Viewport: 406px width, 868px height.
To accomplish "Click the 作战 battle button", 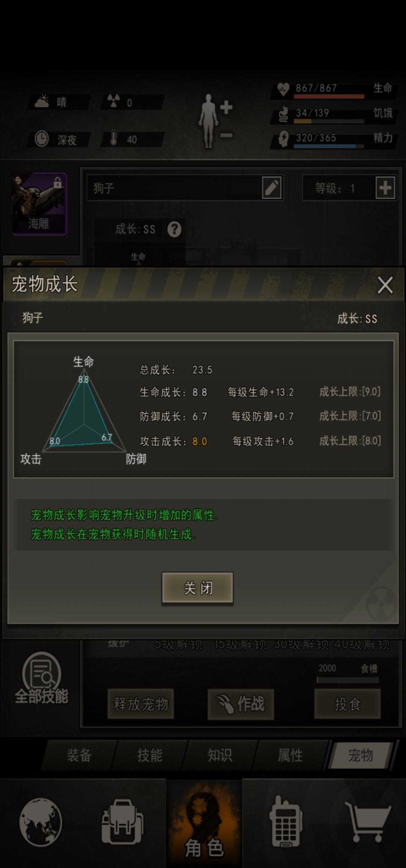I will point(241,704).
